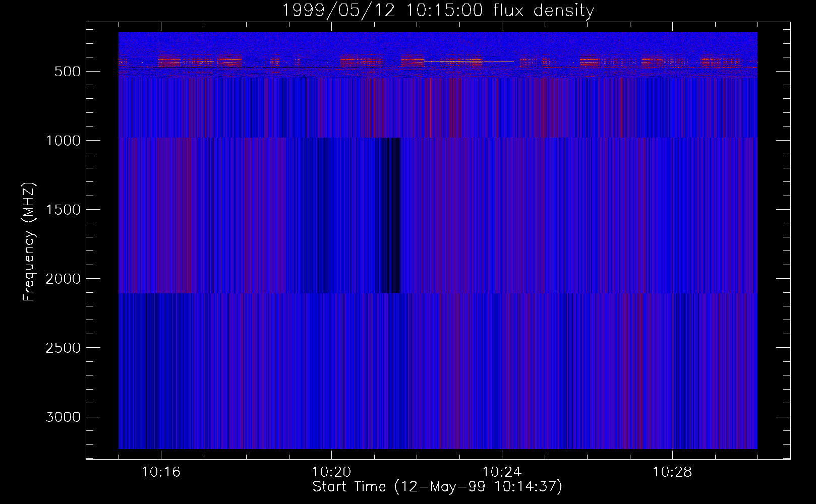This screenshot has width=816, height=504.
Task: Click the plot title '1999/05/12 10:15:00 flux density'
Action: click(x=437, y=11)
